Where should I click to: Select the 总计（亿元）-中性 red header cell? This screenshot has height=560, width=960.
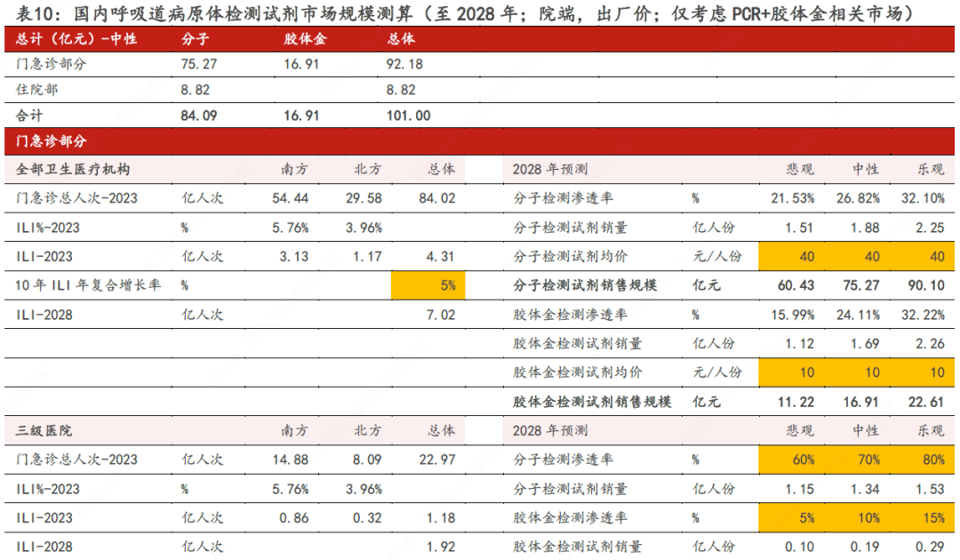[x=76, y=39]
